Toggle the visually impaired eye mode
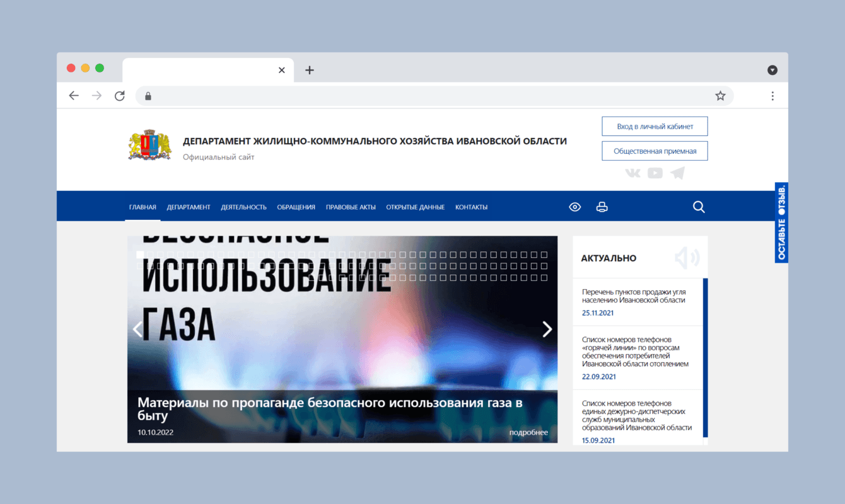The width and height of the screenshot is (845, 504). (x=574, y=207)
